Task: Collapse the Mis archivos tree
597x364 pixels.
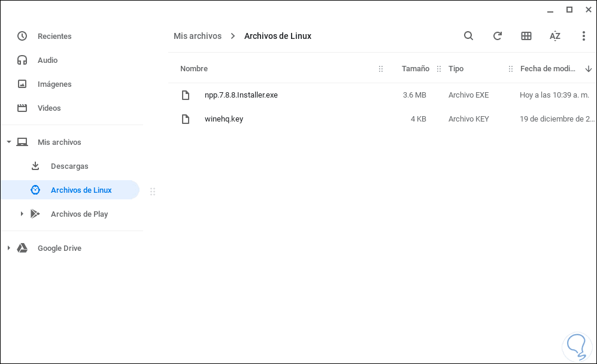Action: [x=8, y=142]
